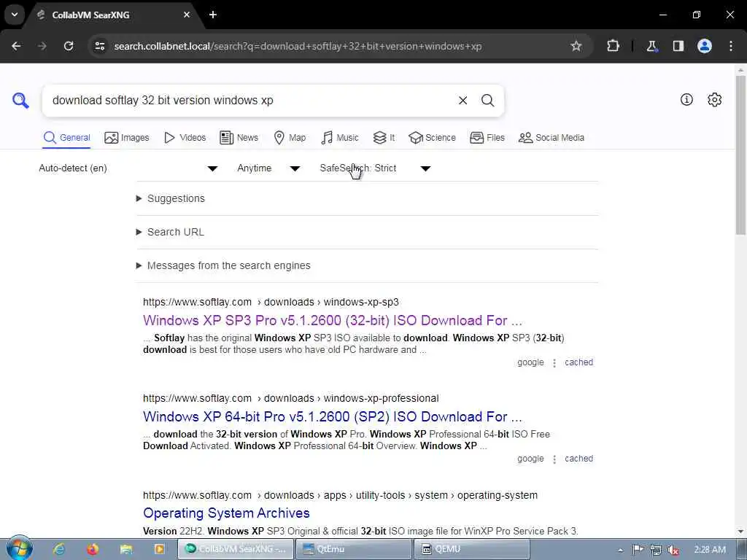Image resolution: width=747 pixels, height=560 pixels.
Task: Open muted volume tray icon
Action: (x=673, y=550)
